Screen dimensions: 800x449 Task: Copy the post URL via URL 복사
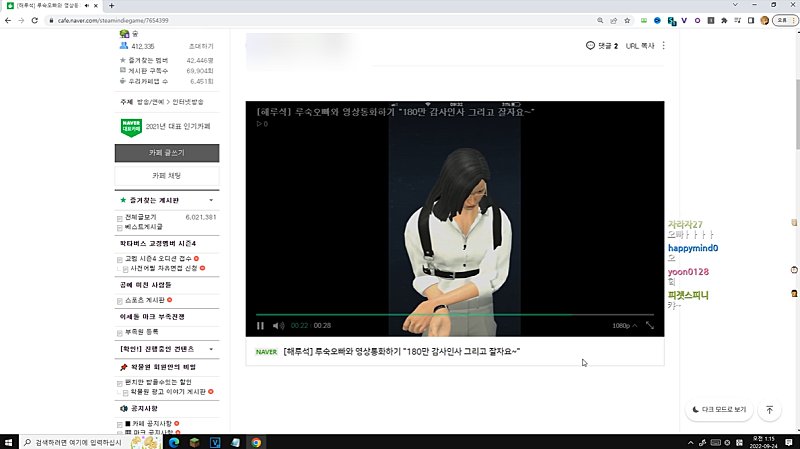(640, 46)
